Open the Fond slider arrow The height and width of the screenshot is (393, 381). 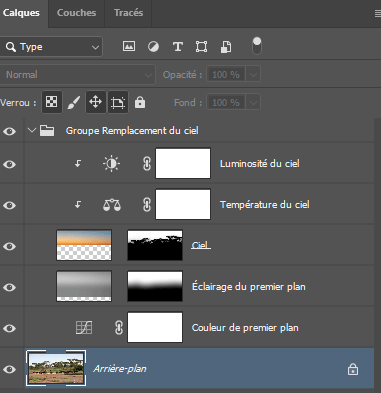pyautogui.click(x=253, y=103)
